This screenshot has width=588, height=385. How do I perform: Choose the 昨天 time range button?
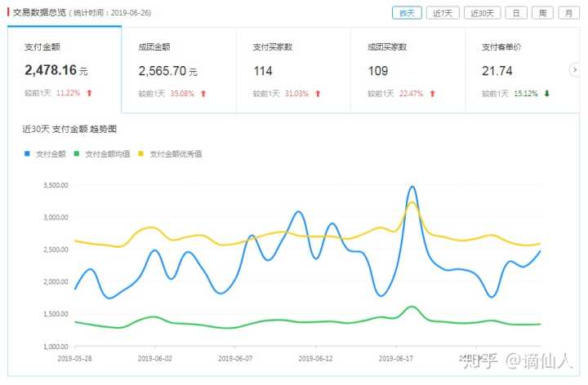click(x=407, y=13)
